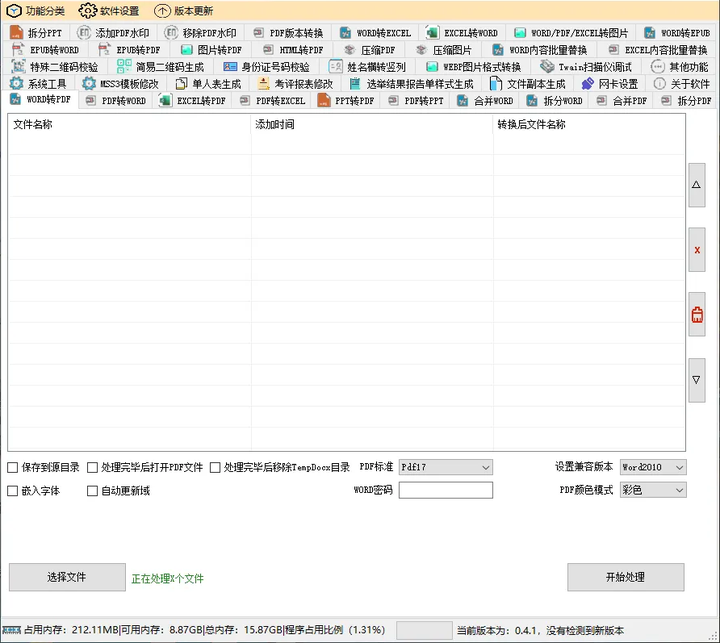Open the 文件副本生成 tool

[x=527, y=84]
